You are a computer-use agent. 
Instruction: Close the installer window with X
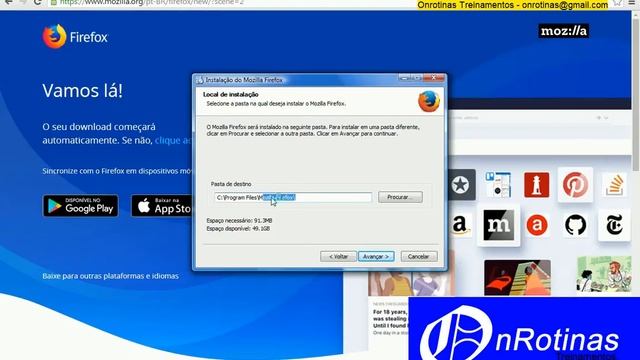click(433, 78)
